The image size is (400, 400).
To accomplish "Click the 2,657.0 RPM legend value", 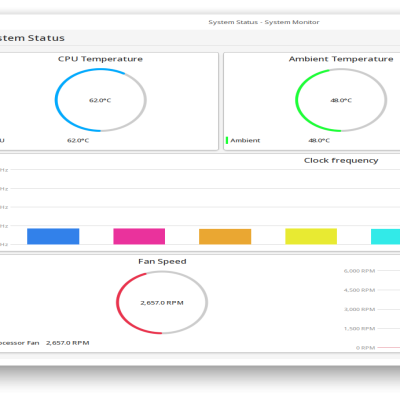I will click(x=68, y=343).
